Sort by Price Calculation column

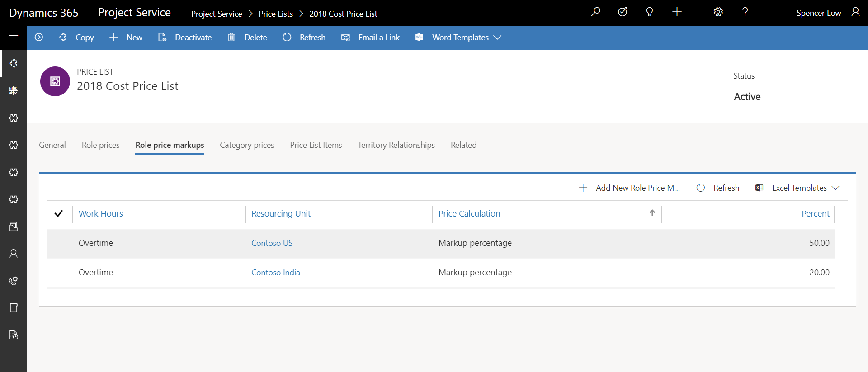click(x=469, y=213)
